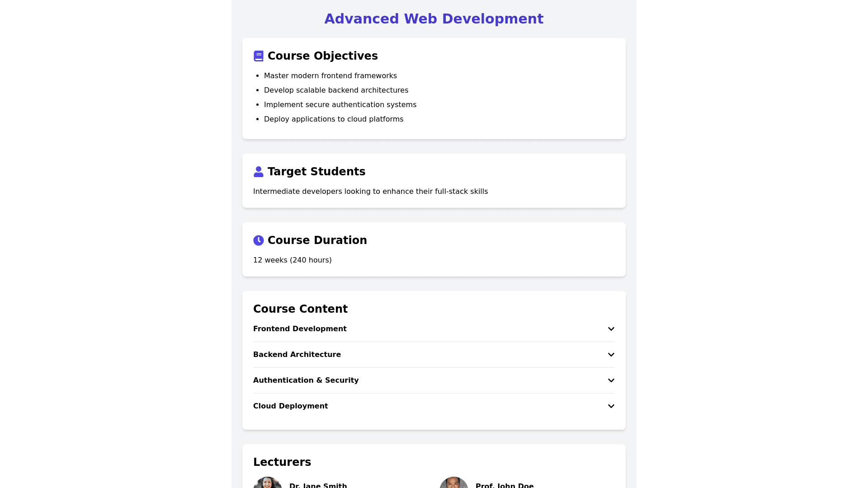Open the Cloud Deployment section title

[290, 406]
